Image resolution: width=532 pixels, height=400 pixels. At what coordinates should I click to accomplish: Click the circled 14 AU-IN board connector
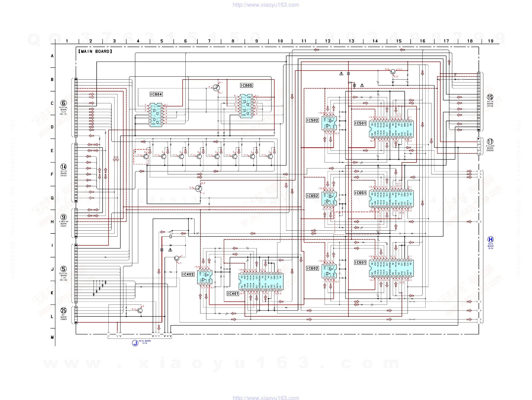click(x=63, y=167)
